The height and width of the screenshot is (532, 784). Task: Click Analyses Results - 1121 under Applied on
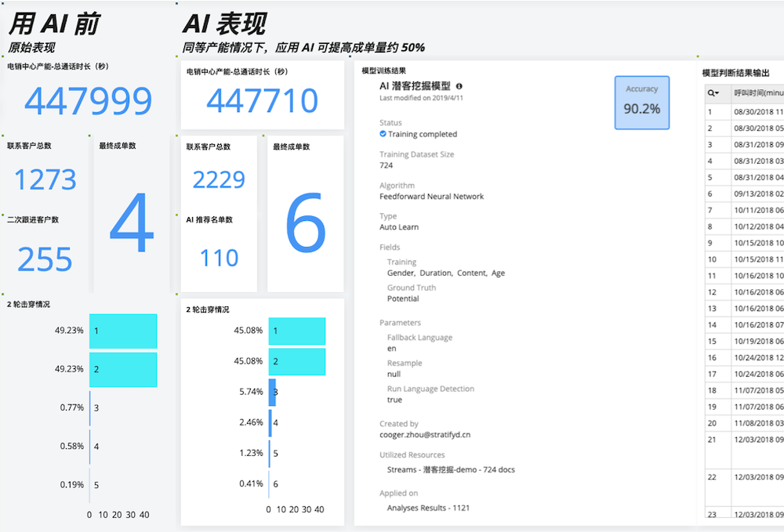click(429, 508)
